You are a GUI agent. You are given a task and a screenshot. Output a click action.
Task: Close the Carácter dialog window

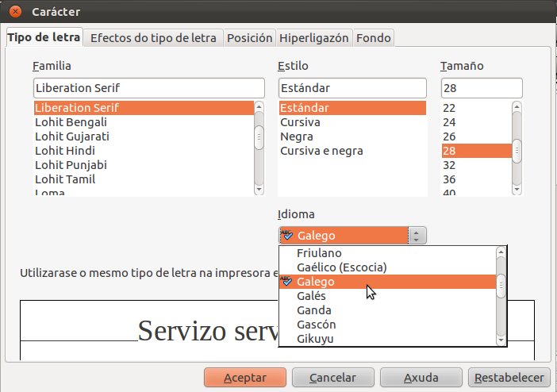coord(15,12)
